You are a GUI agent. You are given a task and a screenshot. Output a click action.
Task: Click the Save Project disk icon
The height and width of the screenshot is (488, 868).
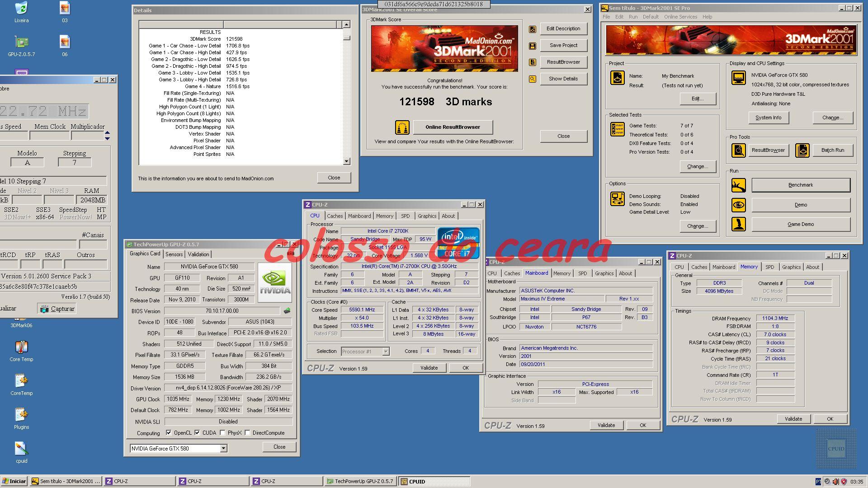[x=533, y=46]
